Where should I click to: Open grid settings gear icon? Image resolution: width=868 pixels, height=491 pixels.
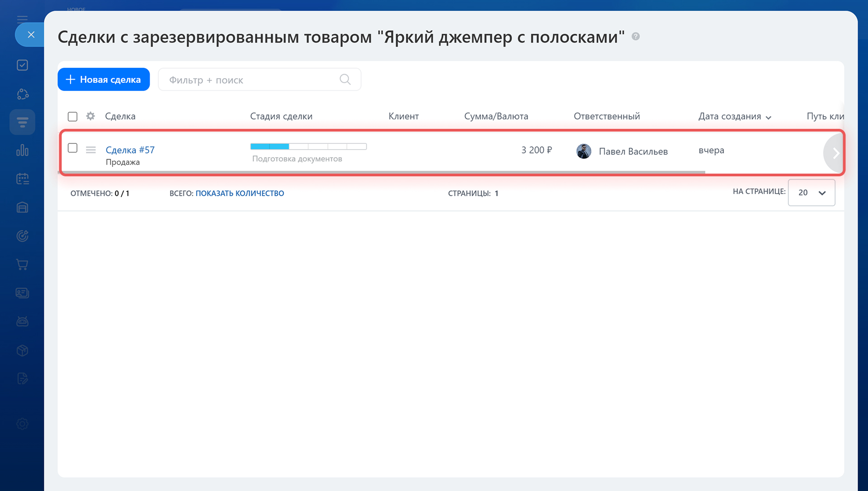[x=90, y=116]
